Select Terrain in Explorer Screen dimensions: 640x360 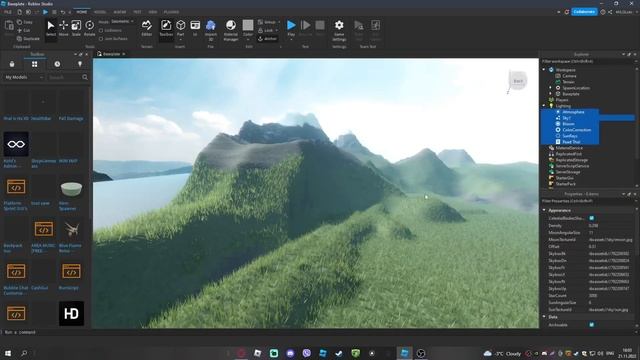pyautogui.click(x=568, y=82)
